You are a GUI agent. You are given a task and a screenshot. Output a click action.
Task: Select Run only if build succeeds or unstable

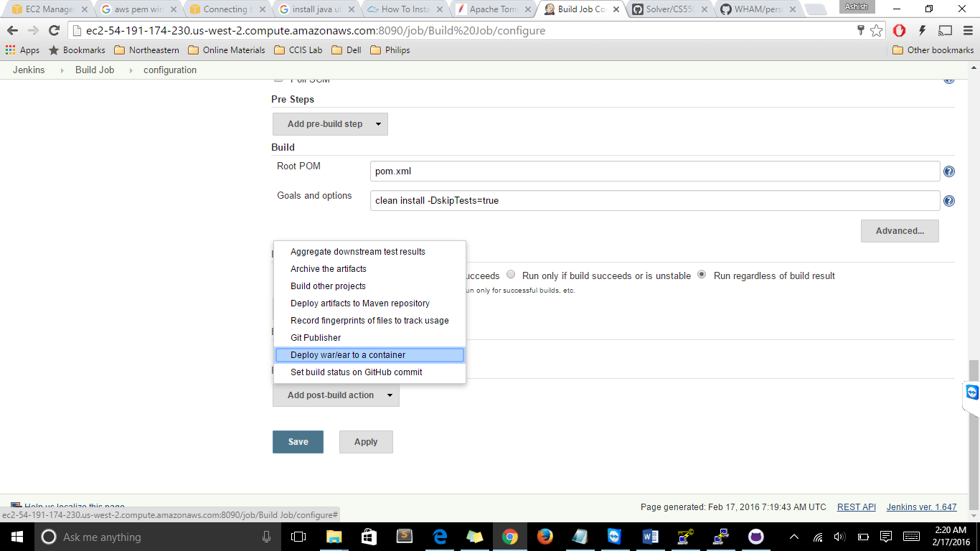click(x=511, y=275)
